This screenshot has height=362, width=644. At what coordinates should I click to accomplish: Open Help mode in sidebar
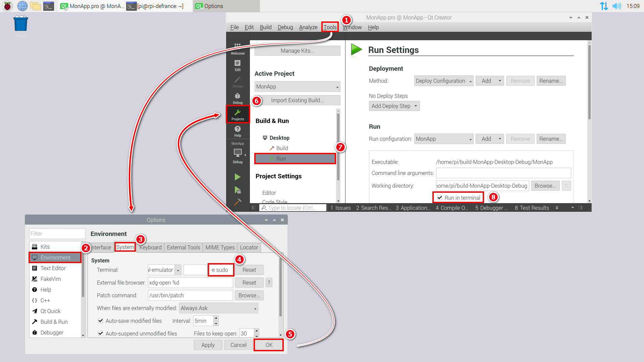(x=237, y=131)
